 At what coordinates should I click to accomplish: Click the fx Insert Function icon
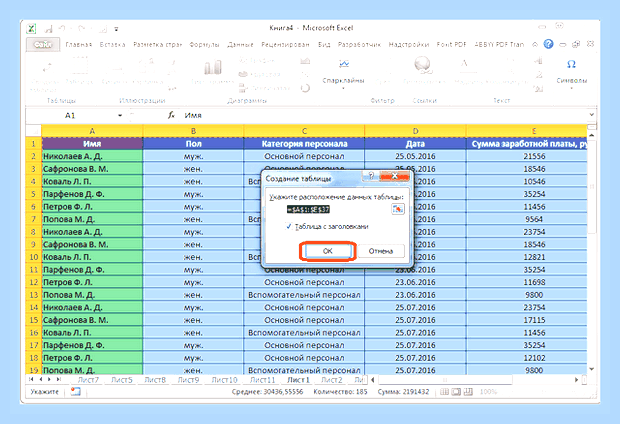click(x=171, y=115)
